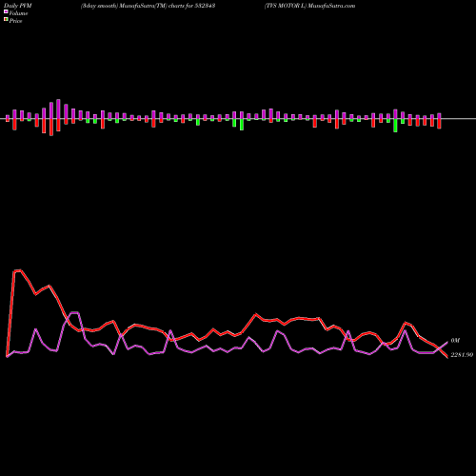This screenshot has width=476, height=476.
Task: Click the '(TVS MOTOR L) MunafaSutra.com' label
Action: coord(309,6)
